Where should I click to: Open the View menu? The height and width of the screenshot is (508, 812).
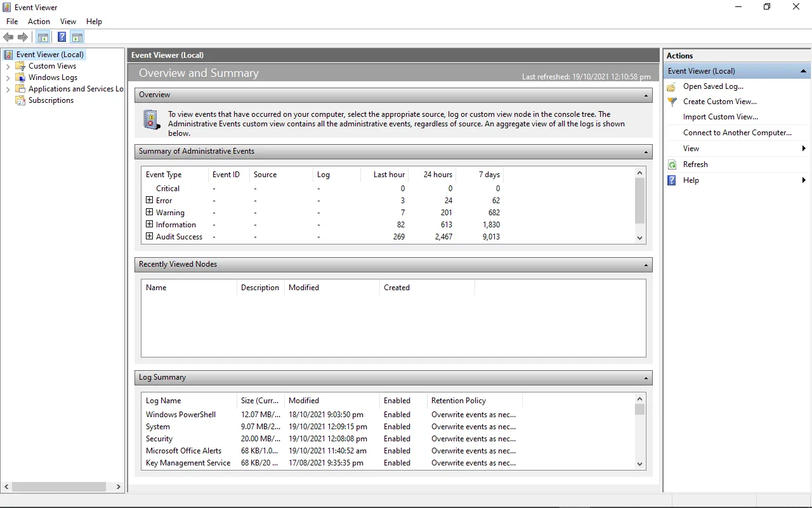(68, 21)
